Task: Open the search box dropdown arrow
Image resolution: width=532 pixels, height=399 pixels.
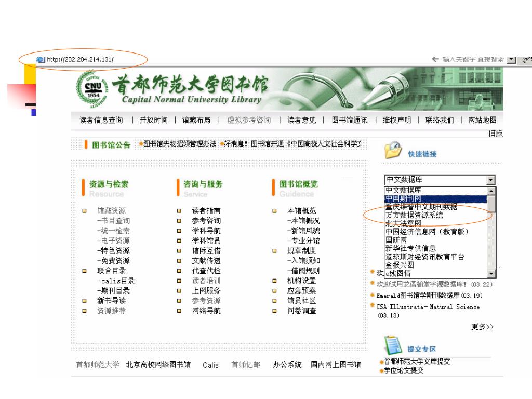Action: pos(511,60)
